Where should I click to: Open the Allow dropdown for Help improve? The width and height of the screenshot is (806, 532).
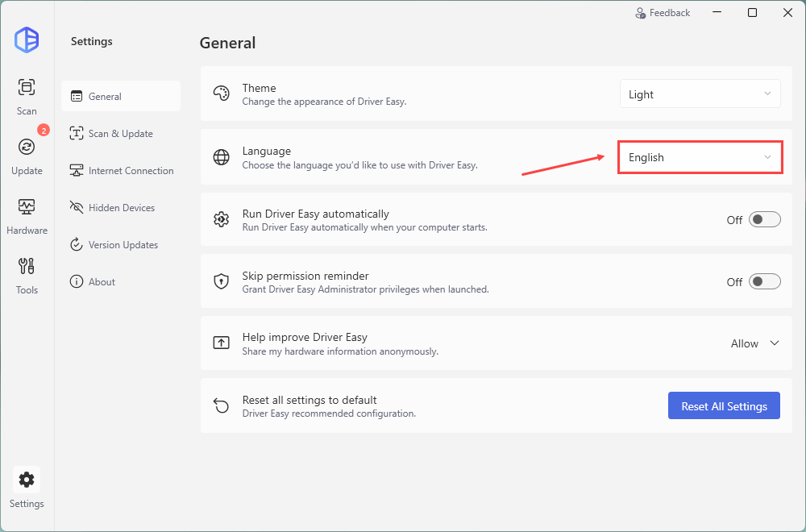[x=755, y=343]
